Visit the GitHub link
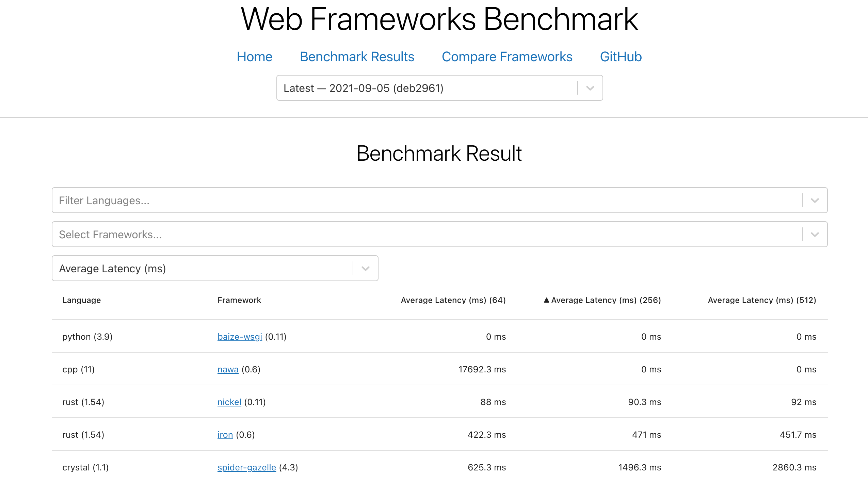This screenshot has height=482, width=868. (621, 57)
